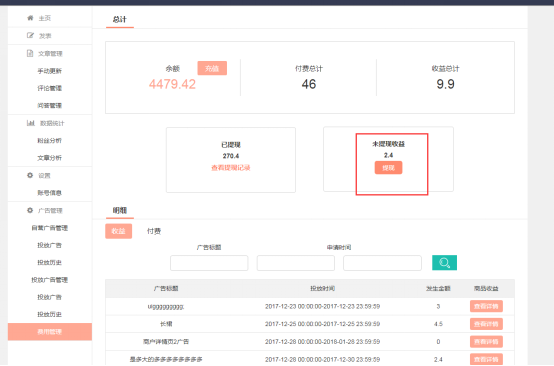Click the 充值 recharge button
This screenshot has width=554, height=366.
coord(212,68)
